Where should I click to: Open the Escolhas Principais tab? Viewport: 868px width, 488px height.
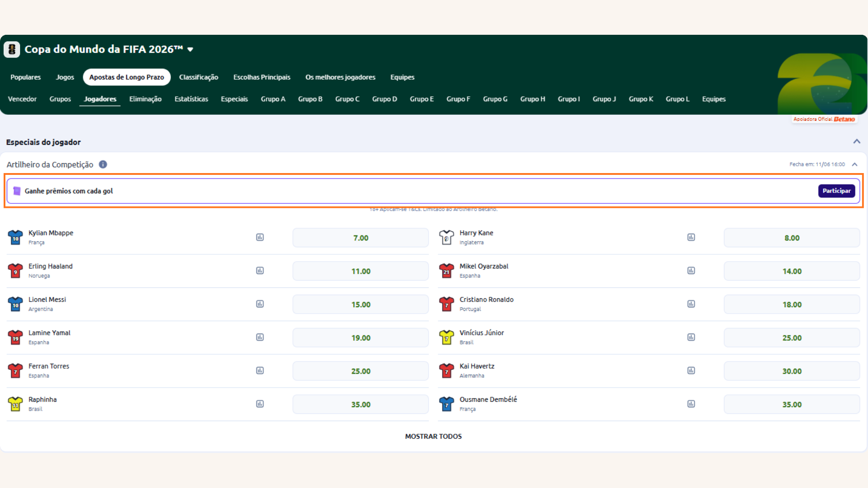coord(262,77)
